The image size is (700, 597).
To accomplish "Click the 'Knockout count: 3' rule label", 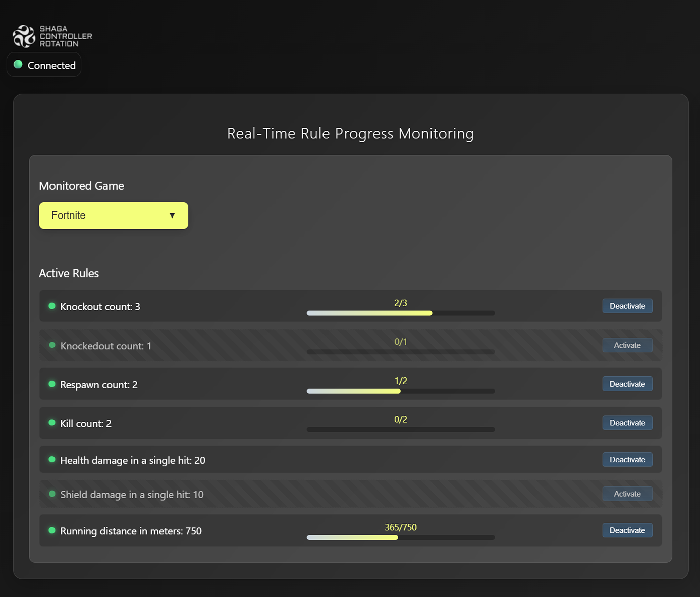I will point(100,307).
